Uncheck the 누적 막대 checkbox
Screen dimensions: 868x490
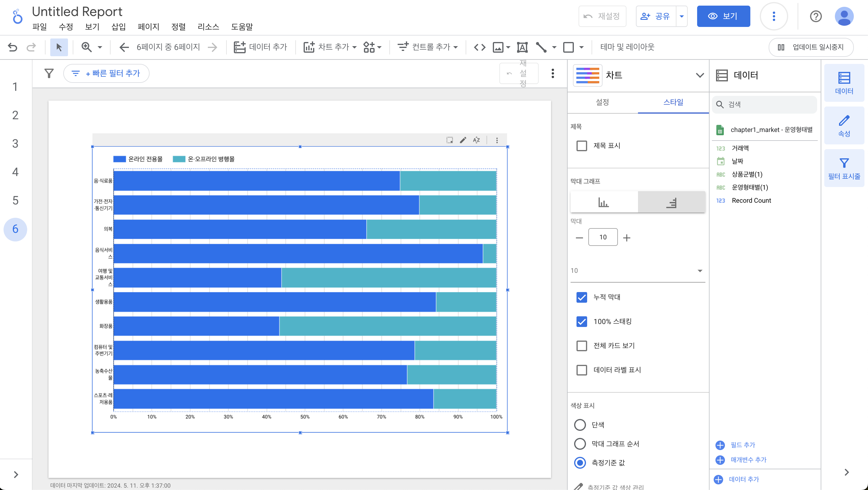582,297
